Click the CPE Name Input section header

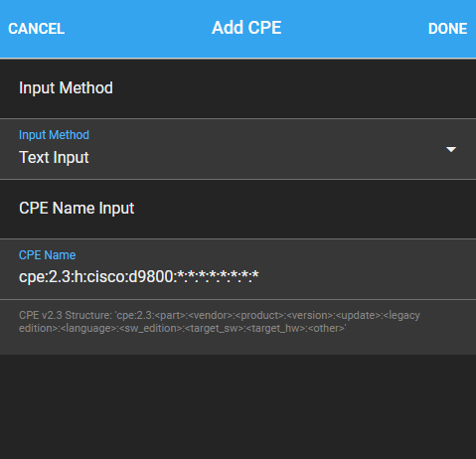(77, 209)
